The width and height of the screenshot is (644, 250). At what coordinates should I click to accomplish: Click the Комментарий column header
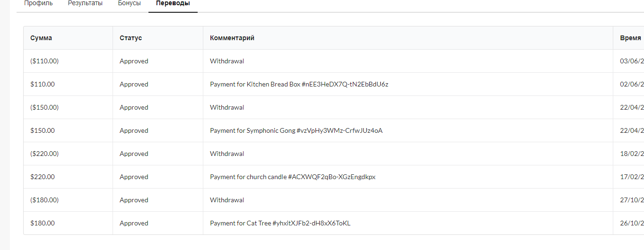click(232, 38)
